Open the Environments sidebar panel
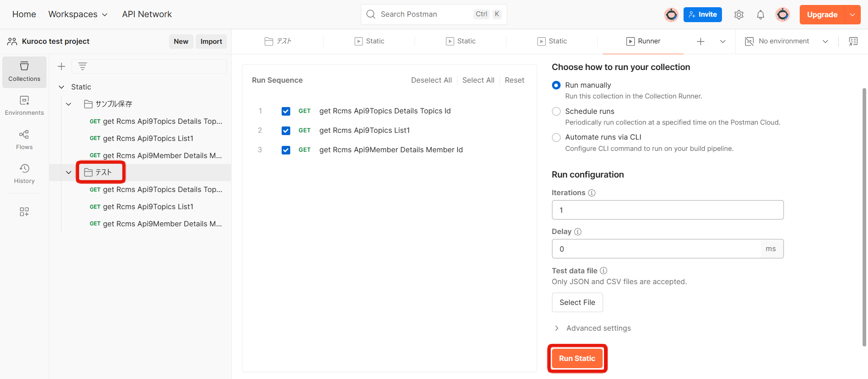868x379 pixels. [24, 105]
